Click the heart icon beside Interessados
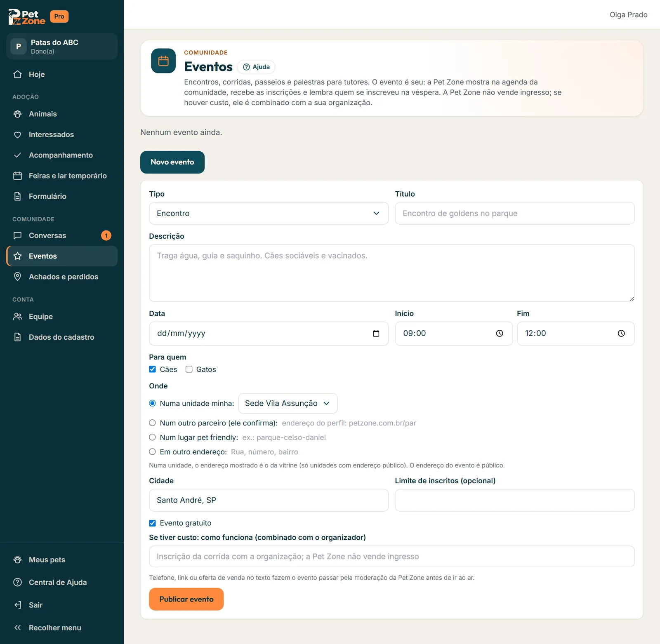660x644 pixels. [x=17, y=134]
